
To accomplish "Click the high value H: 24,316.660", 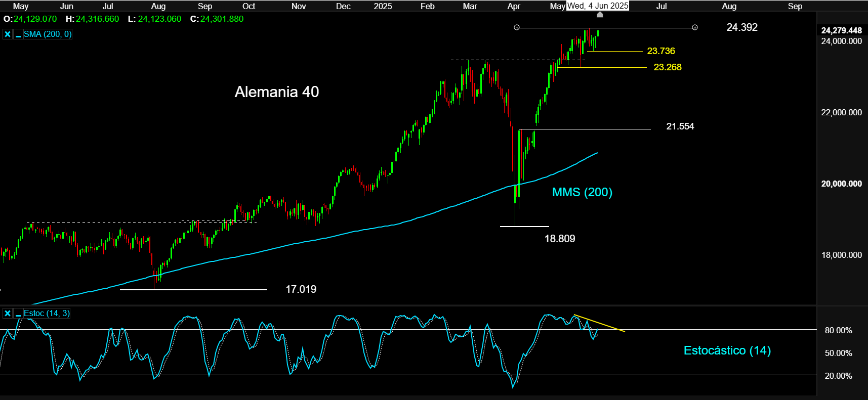I will coord(92,19).
